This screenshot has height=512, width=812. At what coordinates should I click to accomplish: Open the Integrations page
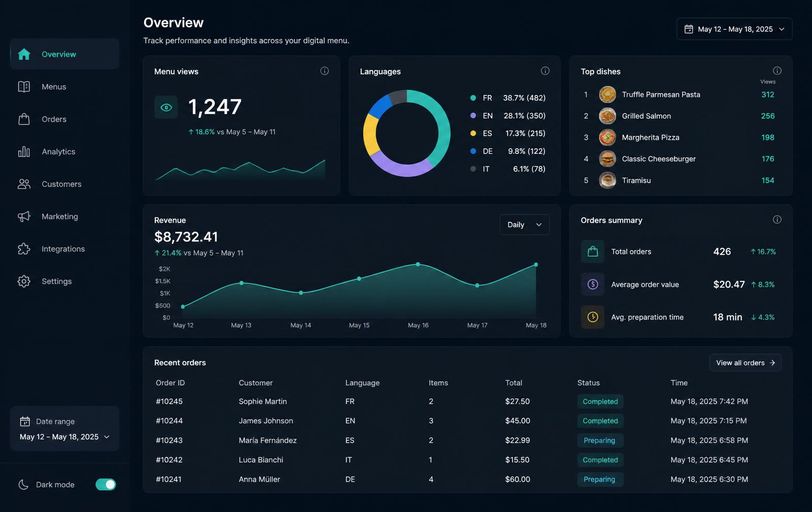(x=64, y=249)
